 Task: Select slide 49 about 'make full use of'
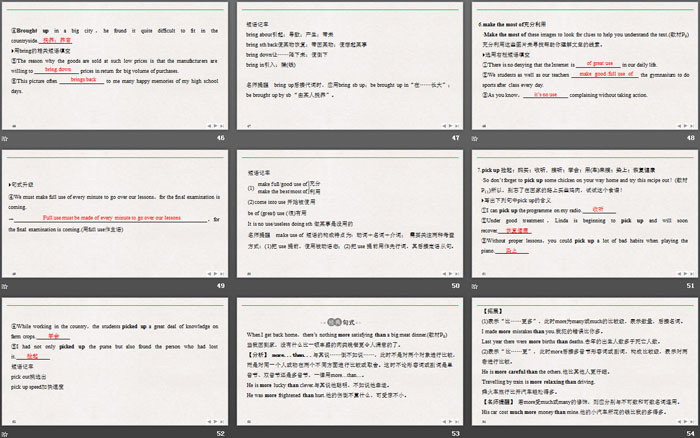pyautogui.click(x=114, y=212)
